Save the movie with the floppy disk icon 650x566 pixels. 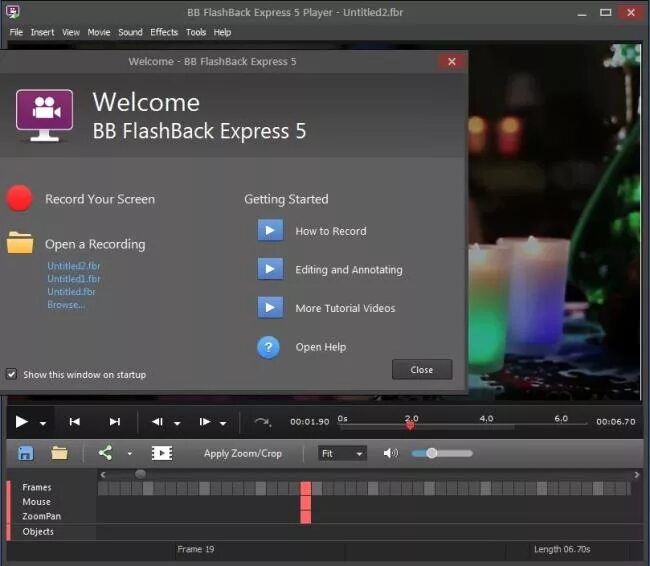pos(25,453)
